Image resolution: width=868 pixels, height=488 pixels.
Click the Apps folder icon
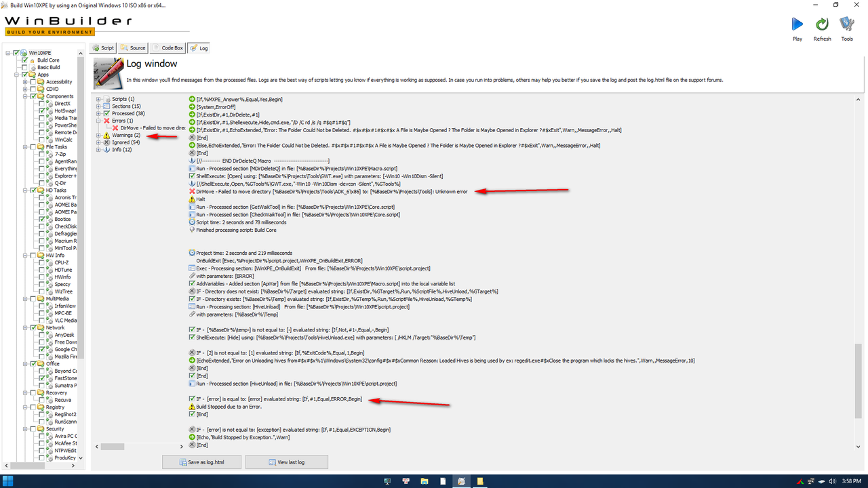pos(33,75)
